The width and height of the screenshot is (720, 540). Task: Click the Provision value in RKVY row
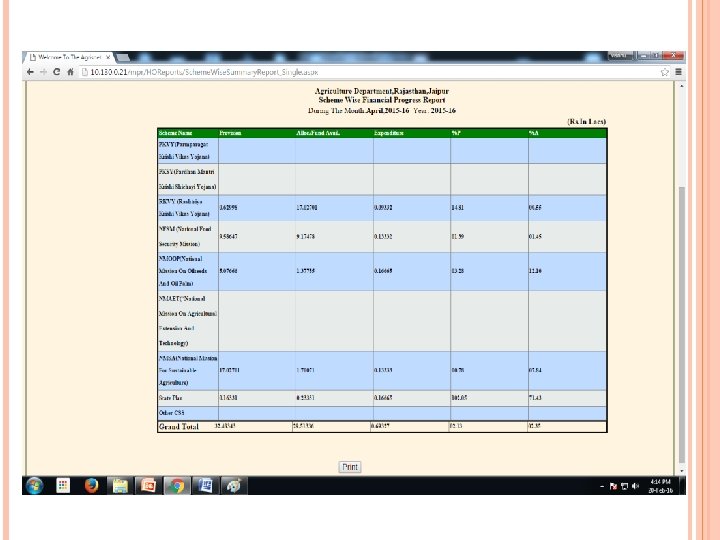pos(228,208)
